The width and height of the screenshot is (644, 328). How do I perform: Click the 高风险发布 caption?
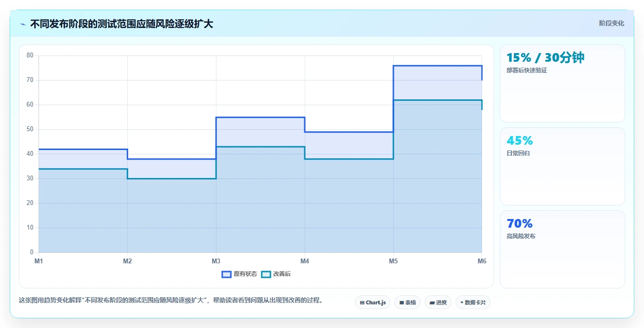[521, 236]
